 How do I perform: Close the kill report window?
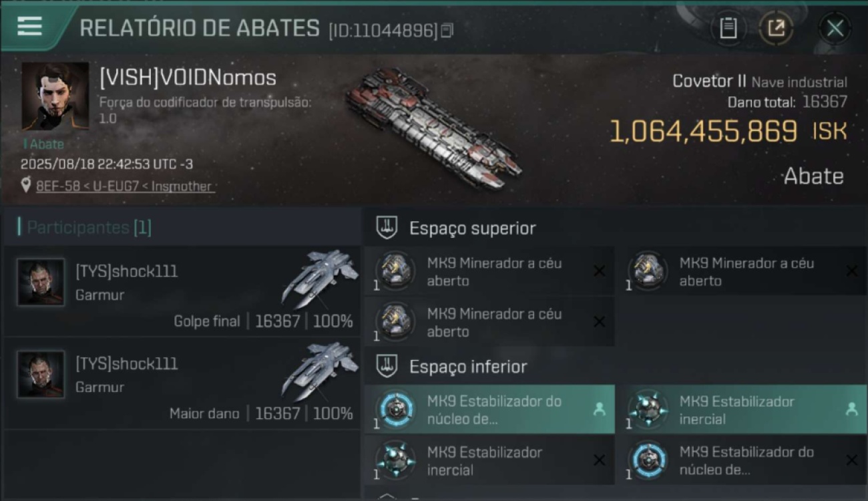[x=835, y=28]
